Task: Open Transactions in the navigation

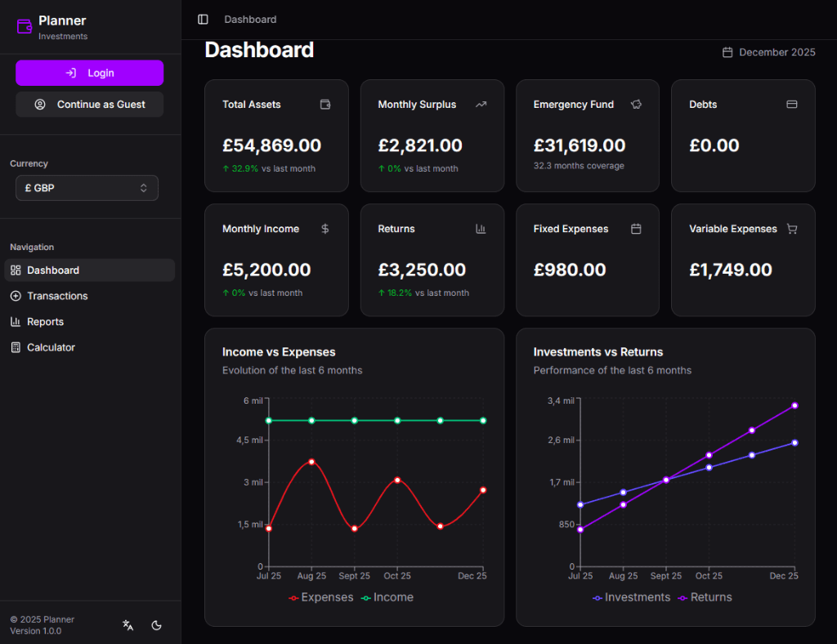Action: (x=57, y=296)
